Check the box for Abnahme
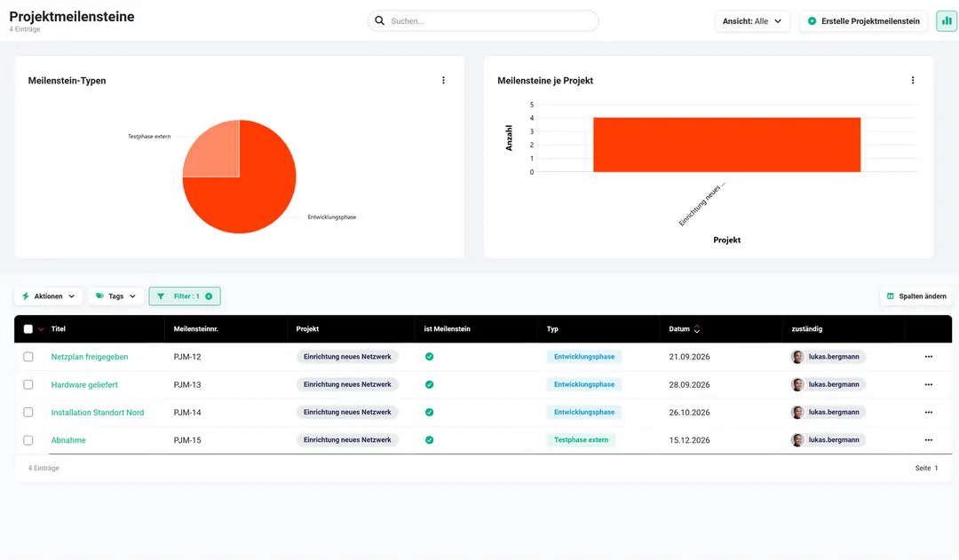The width and height of the screenshot is (959, 560). point(28,440)
